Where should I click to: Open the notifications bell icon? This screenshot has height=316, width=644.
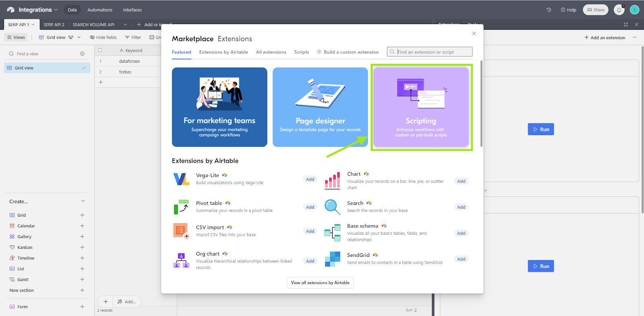tap(619, 10)
